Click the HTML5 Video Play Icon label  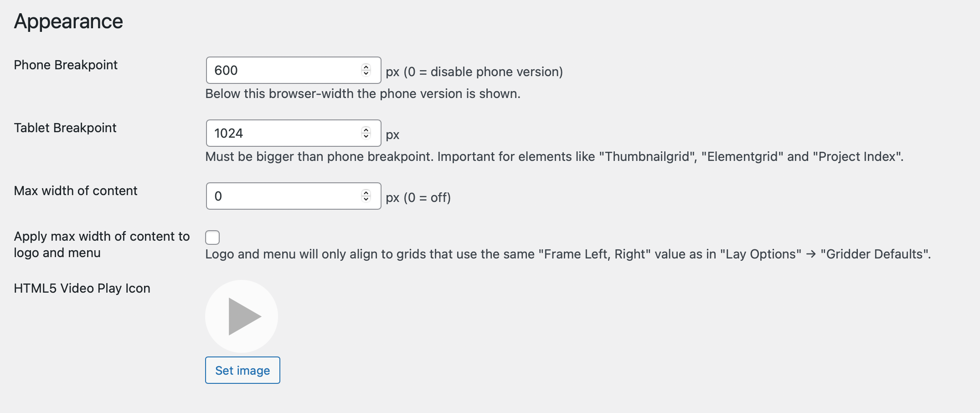[x=82, y=288]
